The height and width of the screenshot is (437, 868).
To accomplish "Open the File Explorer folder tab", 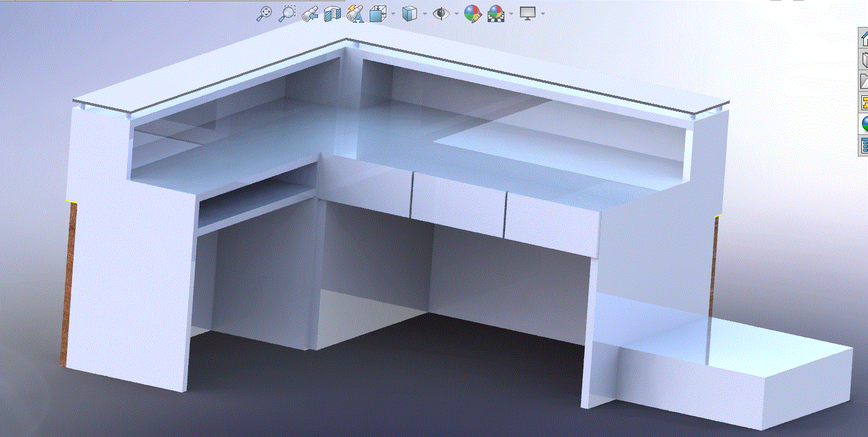I will (x=864, y=81).
